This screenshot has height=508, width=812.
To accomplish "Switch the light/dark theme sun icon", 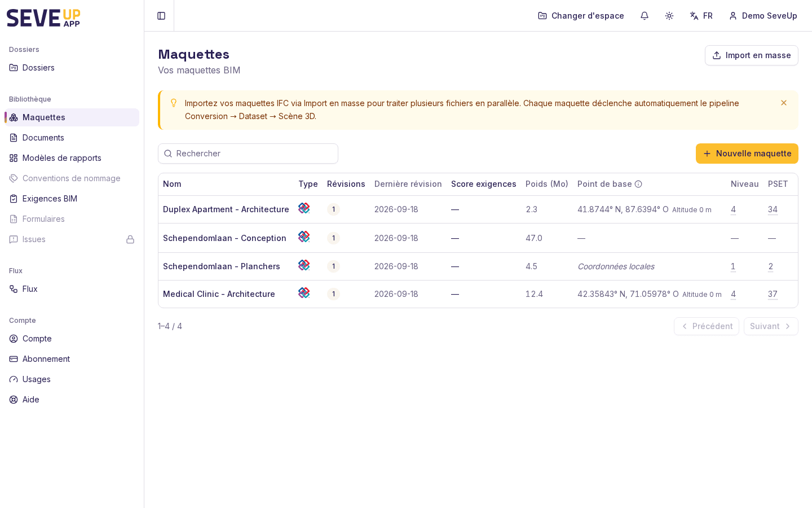I will tap(669, 16).
